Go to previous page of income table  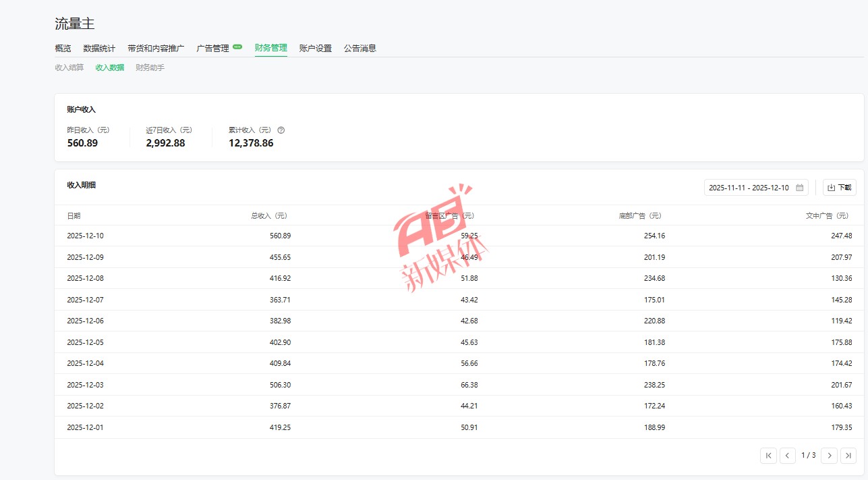[x=788, y=456]
